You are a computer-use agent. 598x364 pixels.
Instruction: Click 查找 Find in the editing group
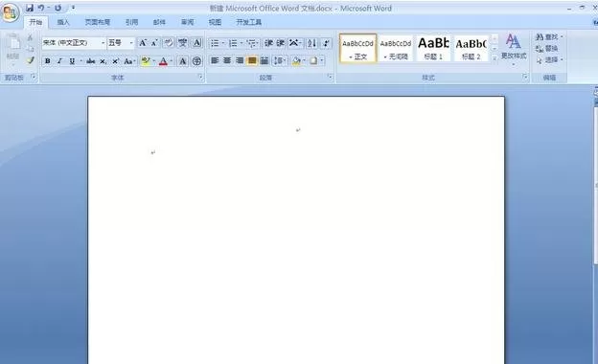click(549, 37)
